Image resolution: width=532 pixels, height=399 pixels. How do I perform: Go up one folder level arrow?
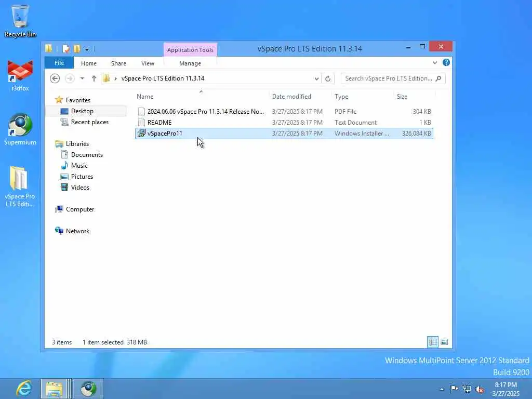pos(94,78)
